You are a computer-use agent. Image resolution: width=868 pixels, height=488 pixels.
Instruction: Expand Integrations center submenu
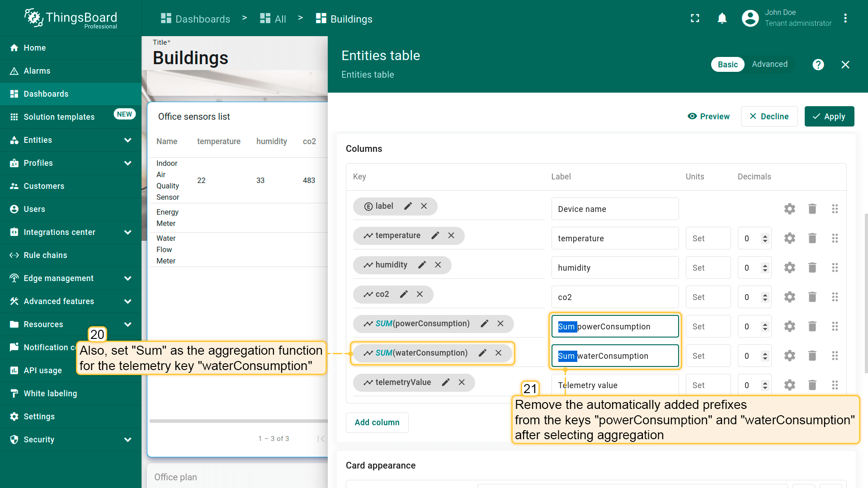point(127,232)
